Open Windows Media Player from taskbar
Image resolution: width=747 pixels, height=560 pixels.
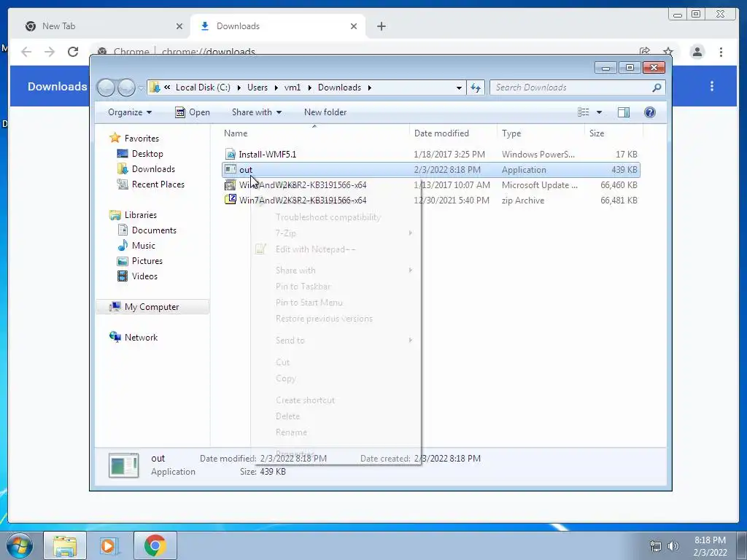click(x=109, y=545)
